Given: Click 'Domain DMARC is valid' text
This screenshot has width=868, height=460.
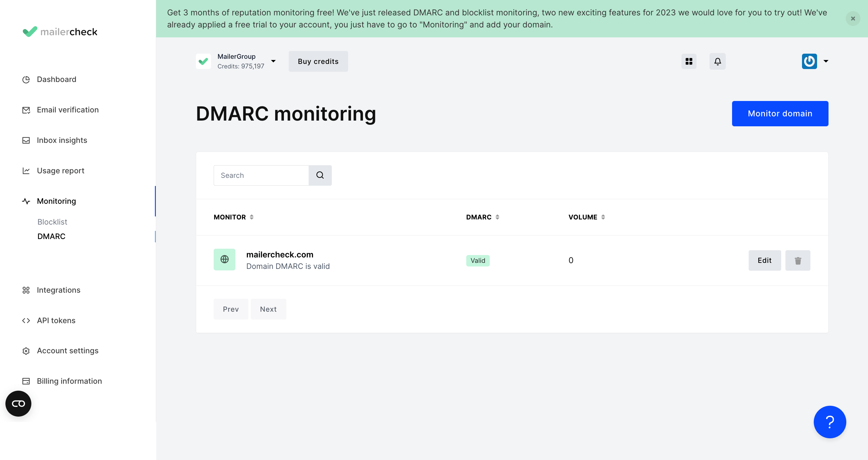Looking at the screenshot, I should point(288,266).
